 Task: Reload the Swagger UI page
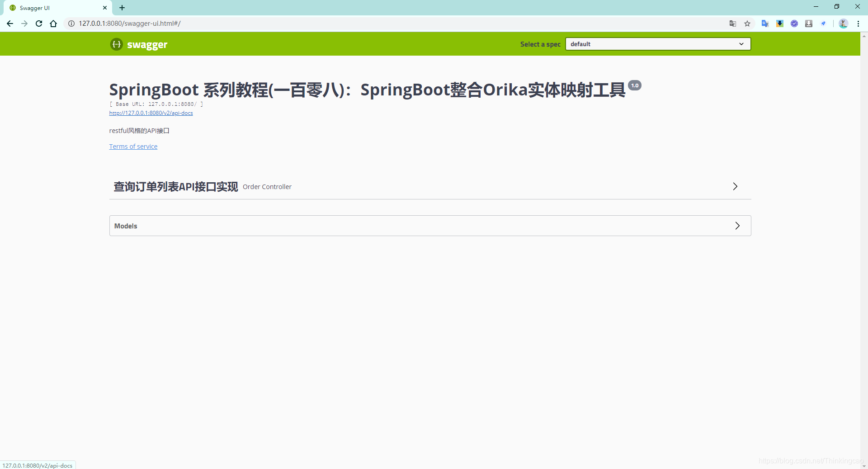(x=39, y=24)
